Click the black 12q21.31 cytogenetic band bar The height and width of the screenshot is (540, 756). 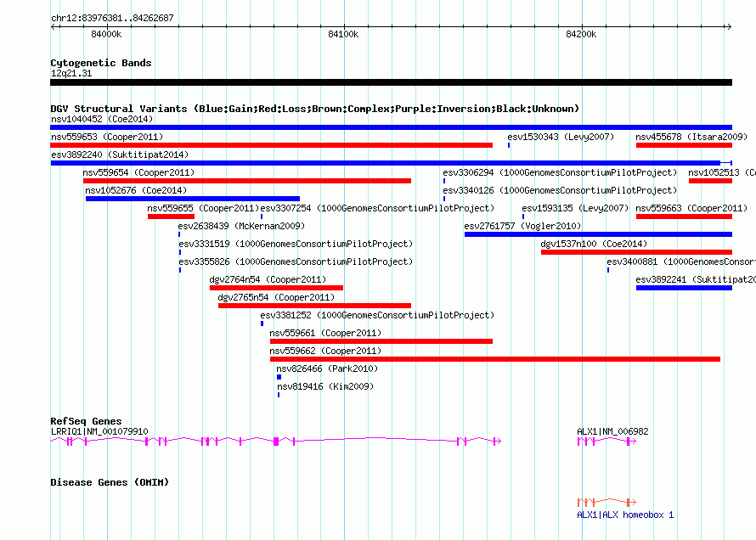point(391,83)
